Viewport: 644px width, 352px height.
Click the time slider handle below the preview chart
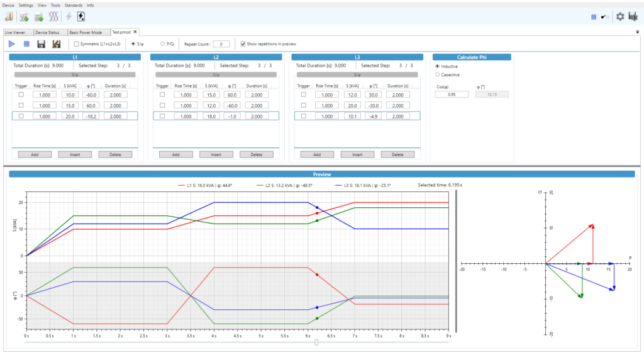click(316, 342)
